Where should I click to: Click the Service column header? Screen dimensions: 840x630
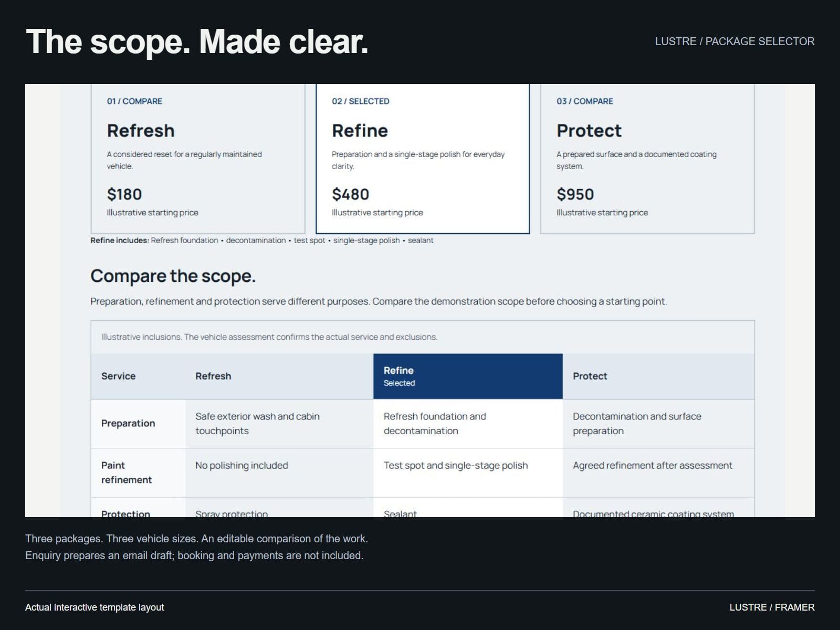click(x=138, y=376)
